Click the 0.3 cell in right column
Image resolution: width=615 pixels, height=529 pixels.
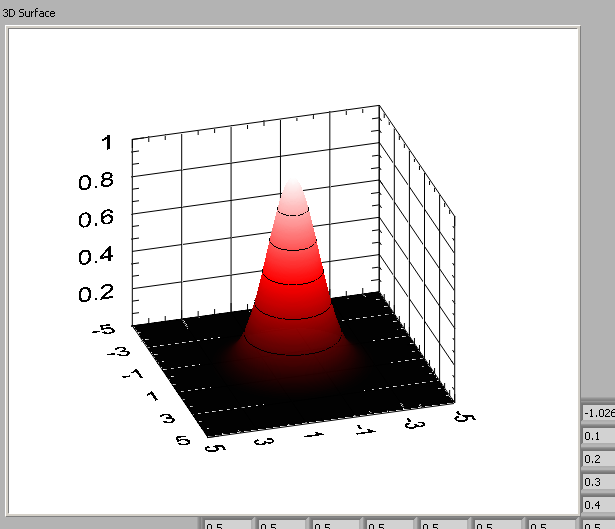pos(598,482)
